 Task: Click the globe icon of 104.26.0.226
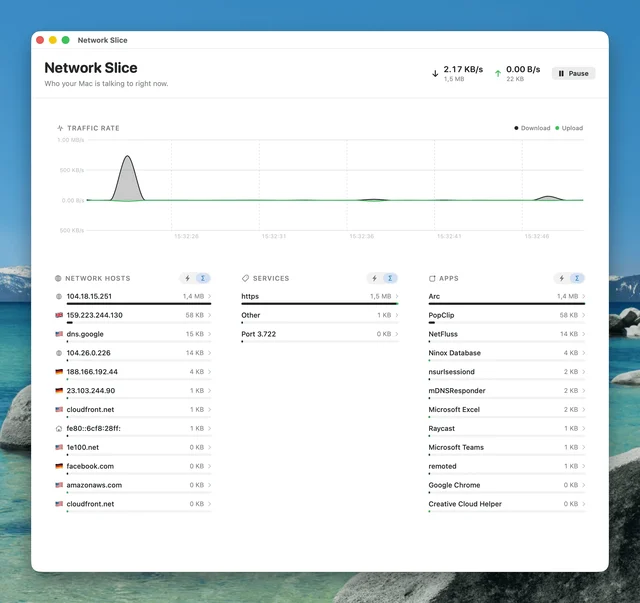(x=59, y=353)
